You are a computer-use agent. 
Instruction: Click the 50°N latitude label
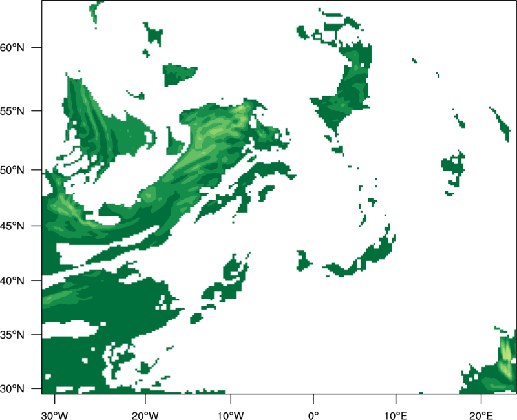click(12, 170)
